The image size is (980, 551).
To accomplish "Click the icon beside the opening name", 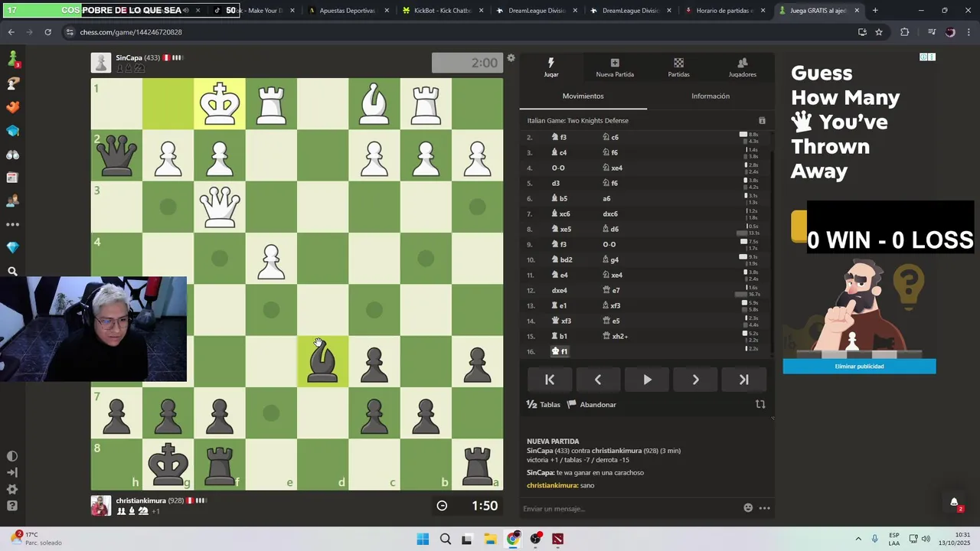I will [762, 121].
